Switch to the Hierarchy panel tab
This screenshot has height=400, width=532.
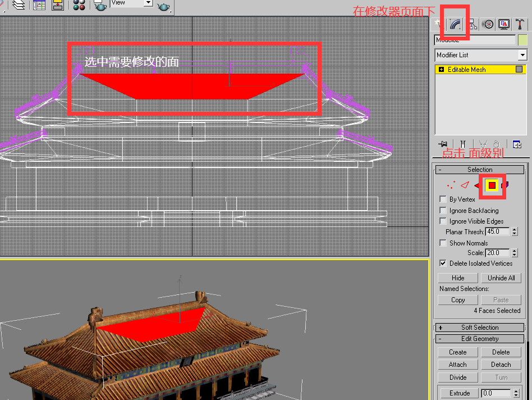(x=471, y=24)
